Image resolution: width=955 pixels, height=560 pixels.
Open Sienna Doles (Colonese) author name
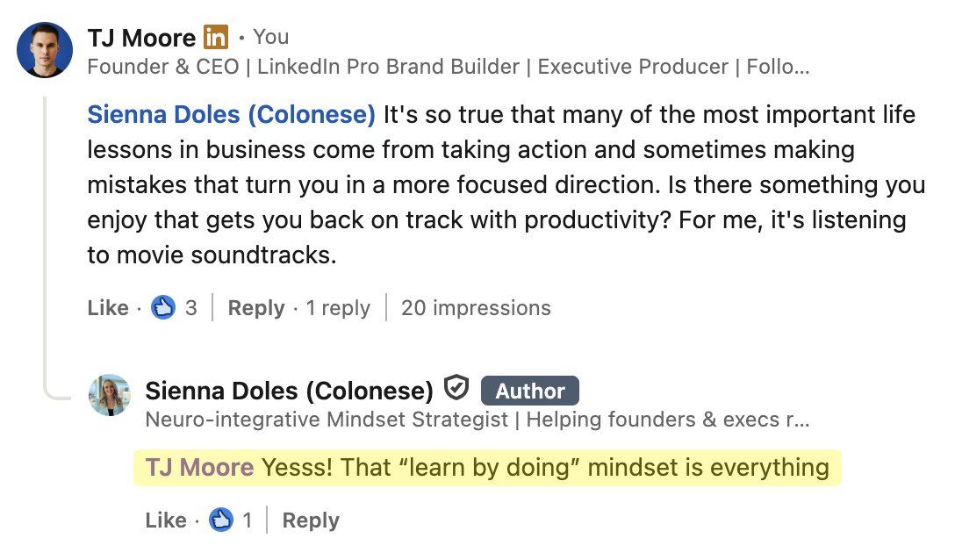[289, 391]
